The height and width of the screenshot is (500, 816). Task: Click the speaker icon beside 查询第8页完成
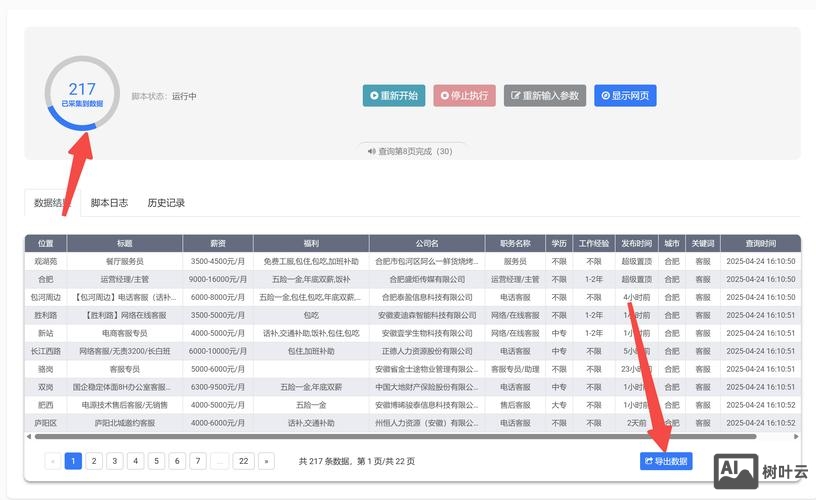372,151
